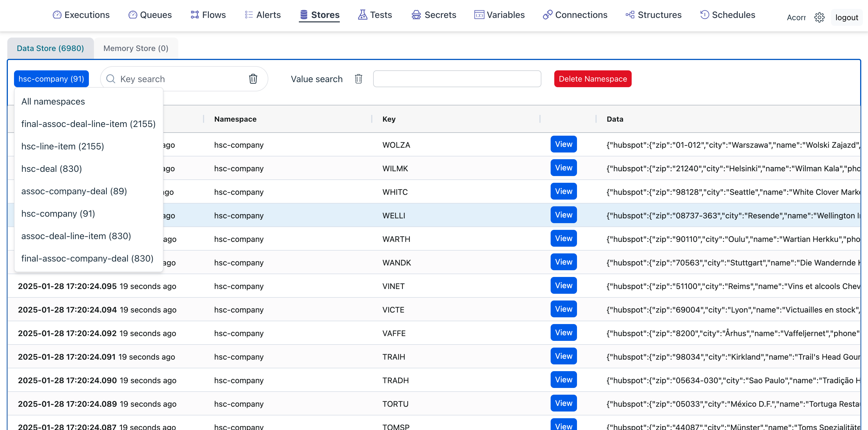
Task: Select final-assoc-deal-line-item namespace
Action: coord(88,123)
